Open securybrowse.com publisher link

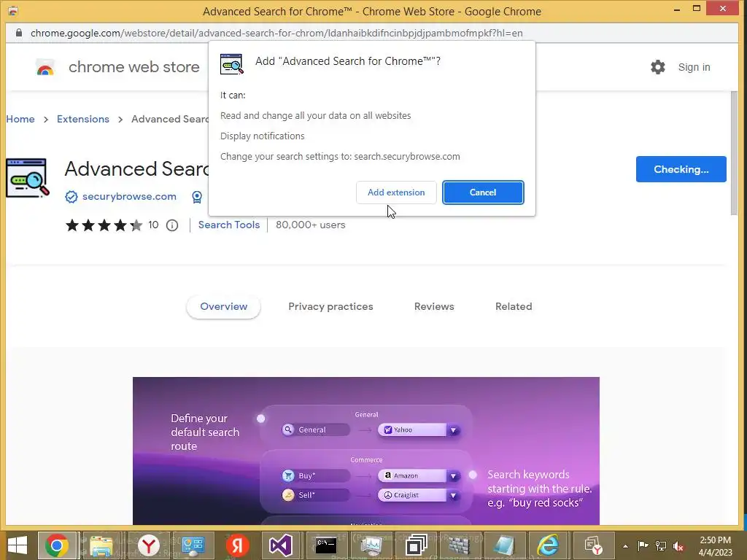[x=129, y=196]
